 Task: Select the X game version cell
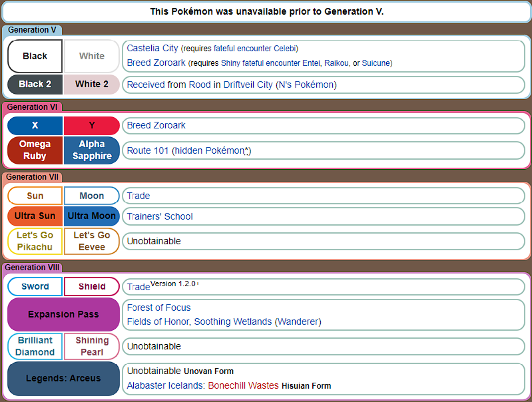(35, 126)
